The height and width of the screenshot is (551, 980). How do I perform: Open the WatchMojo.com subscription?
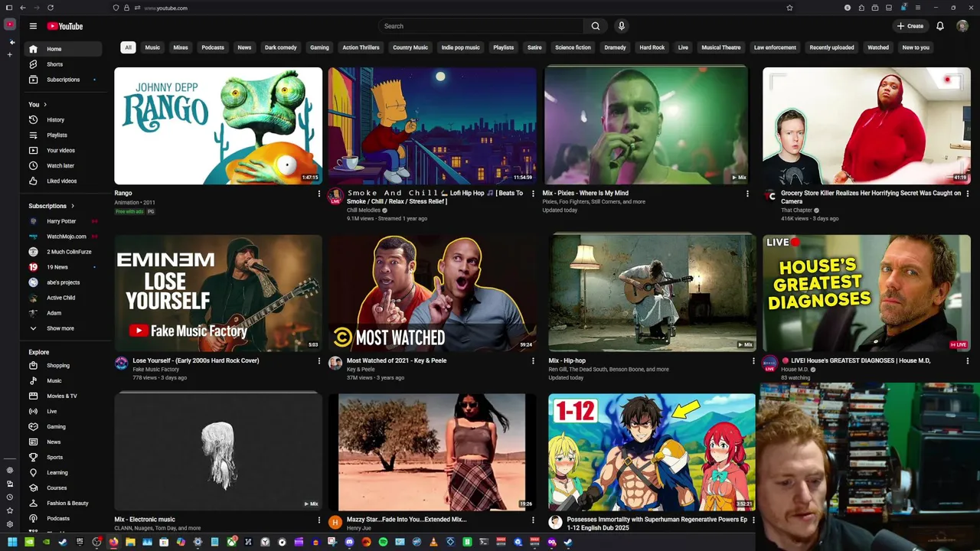click(61, 236)
